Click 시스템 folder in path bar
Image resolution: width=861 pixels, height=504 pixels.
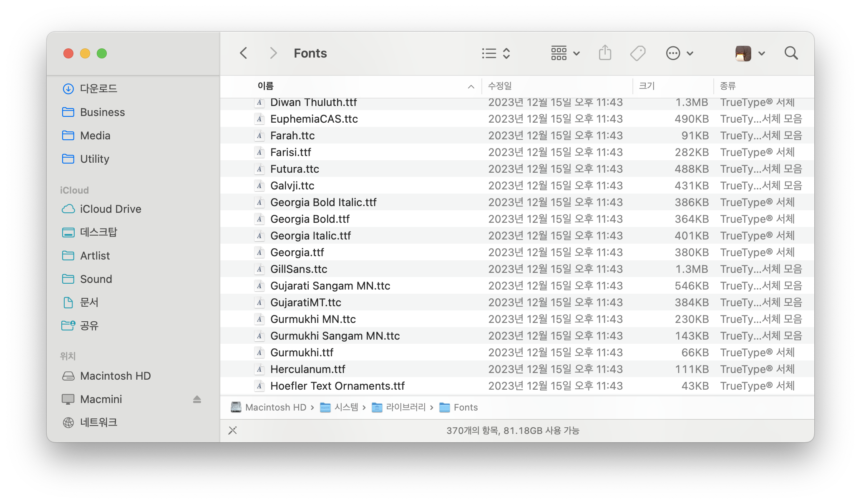346,407
